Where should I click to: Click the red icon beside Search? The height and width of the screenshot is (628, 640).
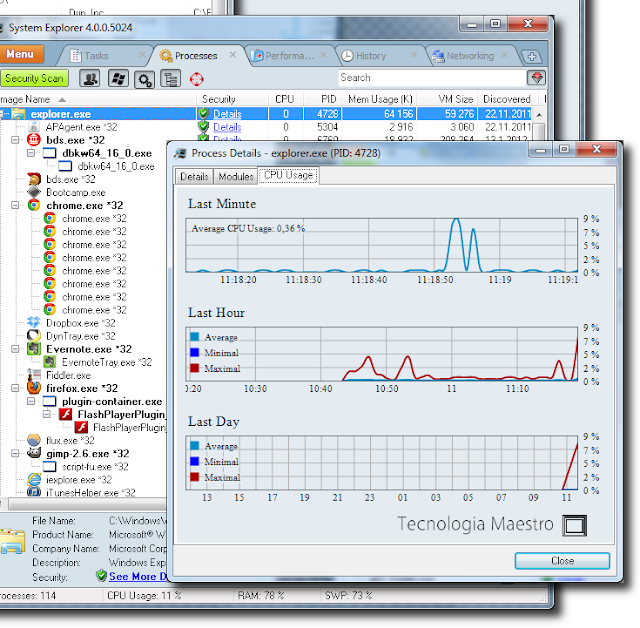(536, 78)
